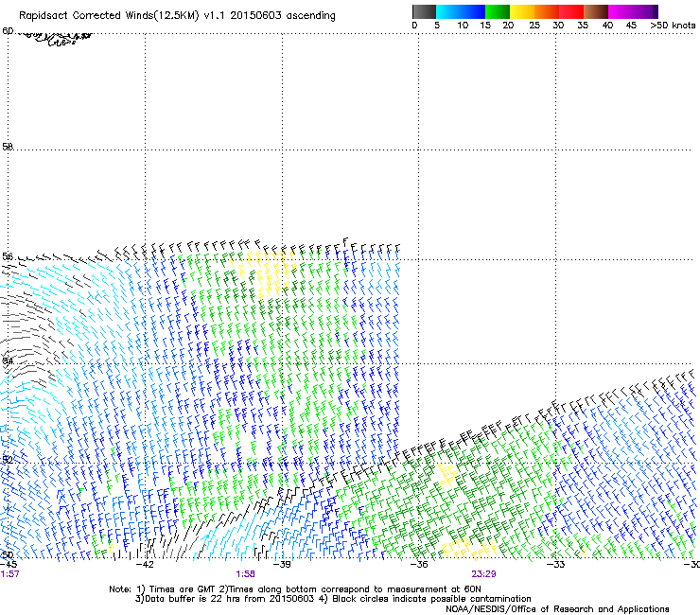Viewport: 700px width, 615px height.
Task: Click the magenta 40-45 knots legend segment
Action: coord(621,11)
